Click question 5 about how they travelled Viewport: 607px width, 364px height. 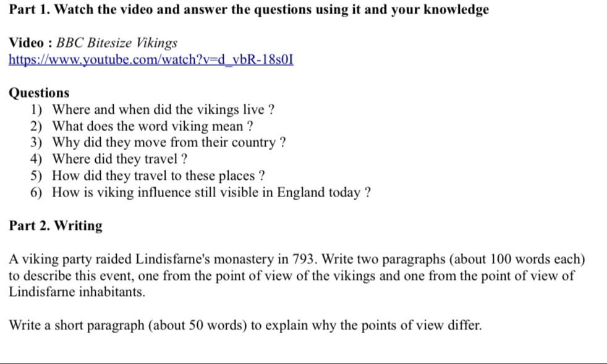pyautogui.click(x=159, y=176)
